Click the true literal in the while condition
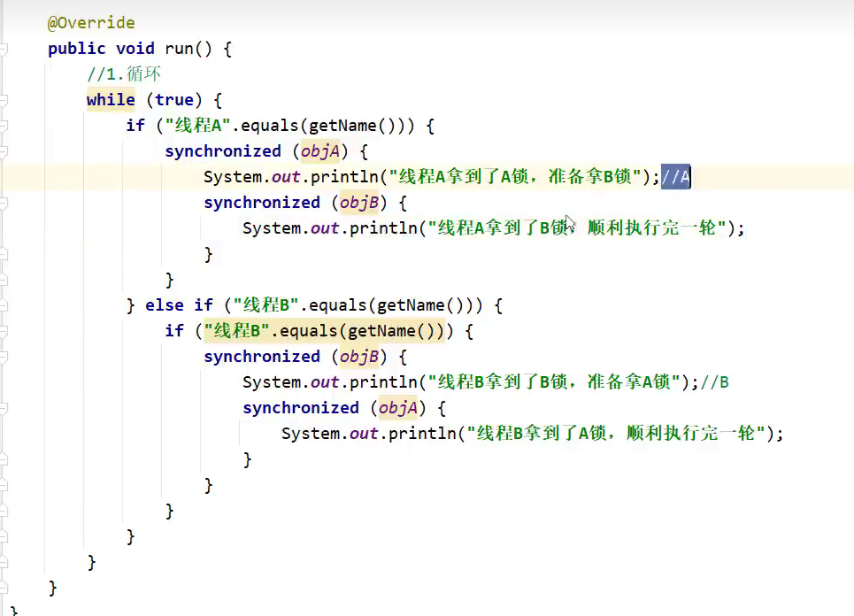The height and width of the screenshot is (616, 854). point(174,100)
